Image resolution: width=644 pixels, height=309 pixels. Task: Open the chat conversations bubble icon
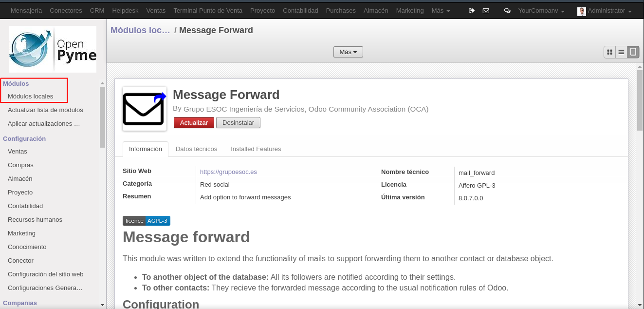(x=507, y=11)
